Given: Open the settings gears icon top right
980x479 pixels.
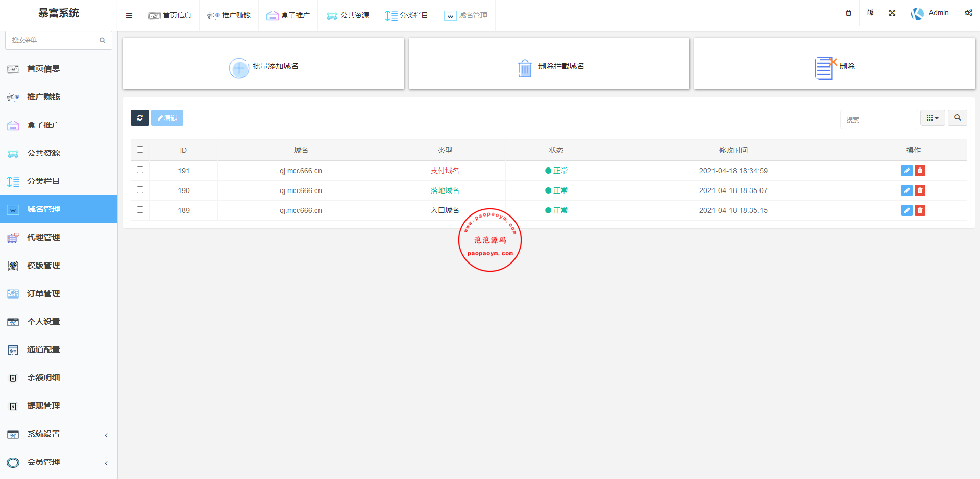Looking at the screenshot, I should [x=968, y=13].
